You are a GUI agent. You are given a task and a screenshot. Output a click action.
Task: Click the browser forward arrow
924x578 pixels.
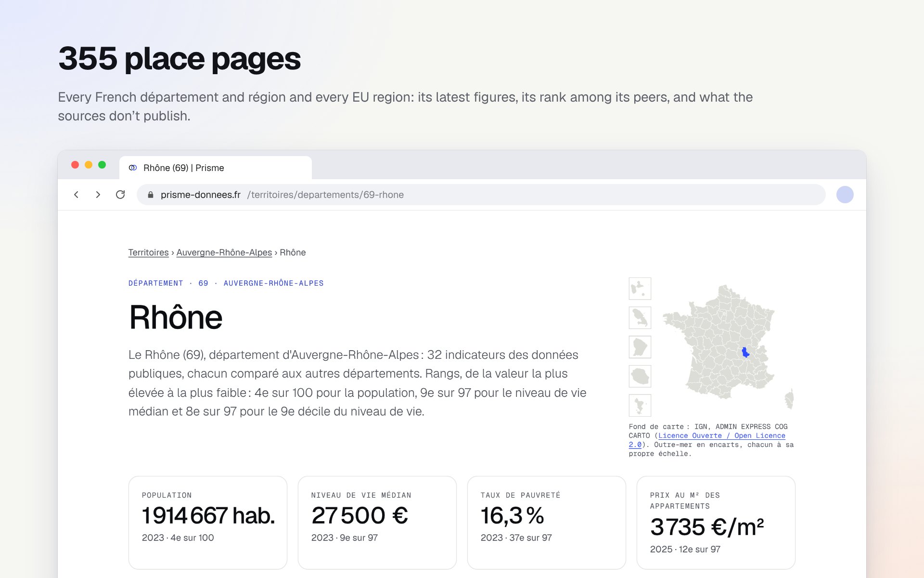tap(98, 195)
